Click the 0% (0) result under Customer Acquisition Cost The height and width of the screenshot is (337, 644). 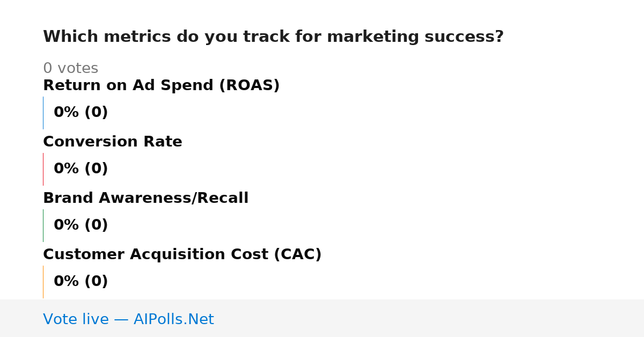click(80, 282)
